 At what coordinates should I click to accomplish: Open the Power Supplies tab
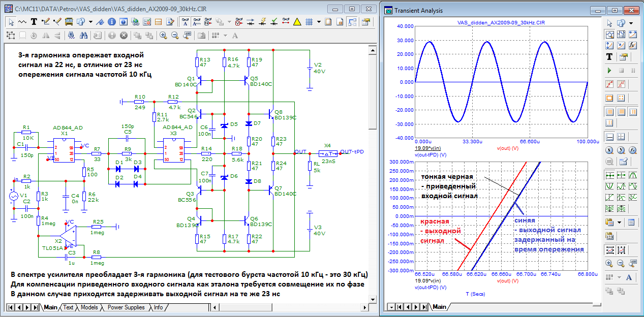(x=126, y=307)
